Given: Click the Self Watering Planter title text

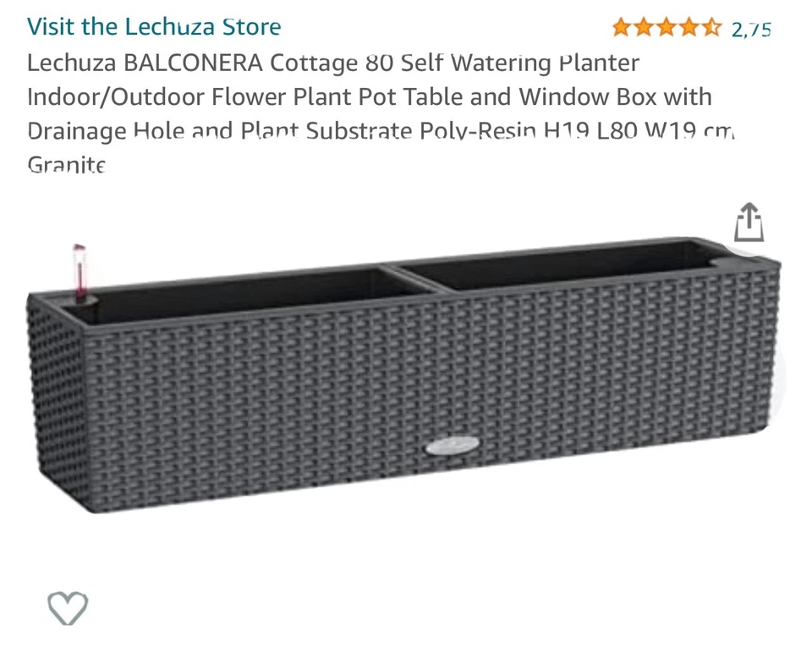Looking at the screenshot, I should click(x=519, y=63).
